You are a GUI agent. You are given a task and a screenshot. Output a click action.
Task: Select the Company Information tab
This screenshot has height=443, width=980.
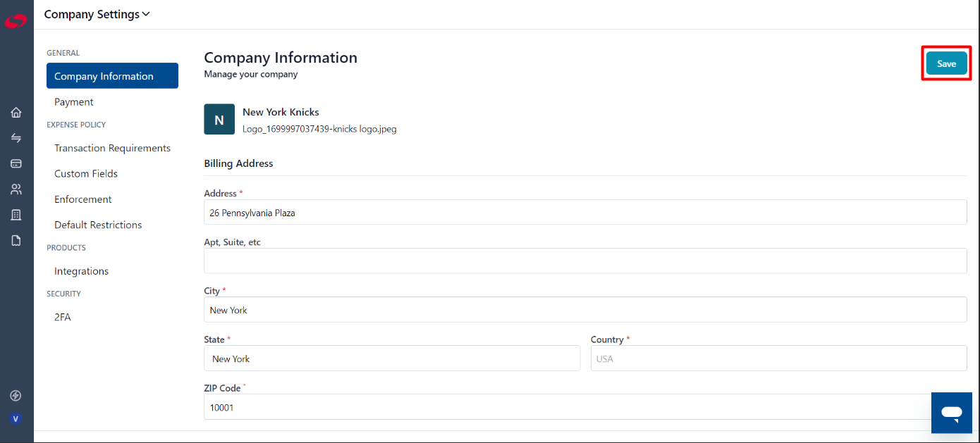click(x=112, y=76)
